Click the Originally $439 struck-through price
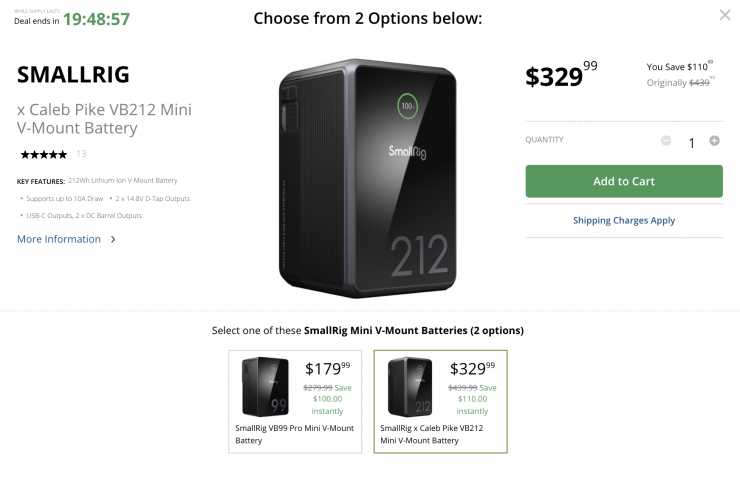This screenshot has width=740, height=493. (x=679, y=83)
